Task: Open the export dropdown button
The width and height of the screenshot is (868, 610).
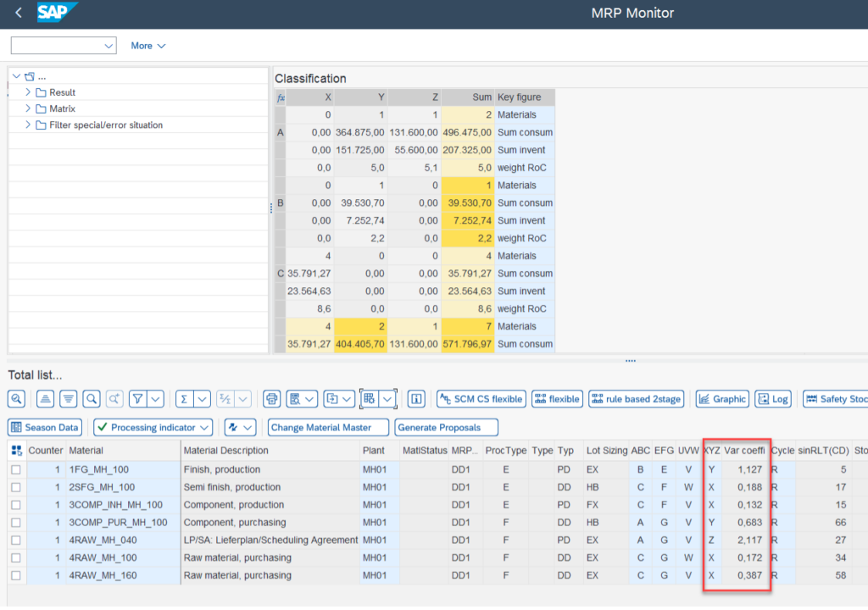Action: tap(339, 398)
